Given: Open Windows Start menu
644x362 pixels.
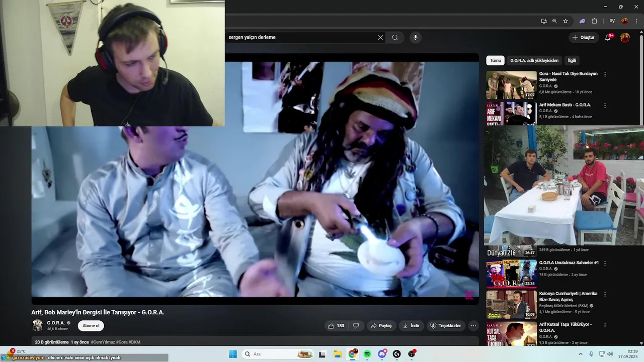Looking at the screenshot, I should (x=233, y=354).
